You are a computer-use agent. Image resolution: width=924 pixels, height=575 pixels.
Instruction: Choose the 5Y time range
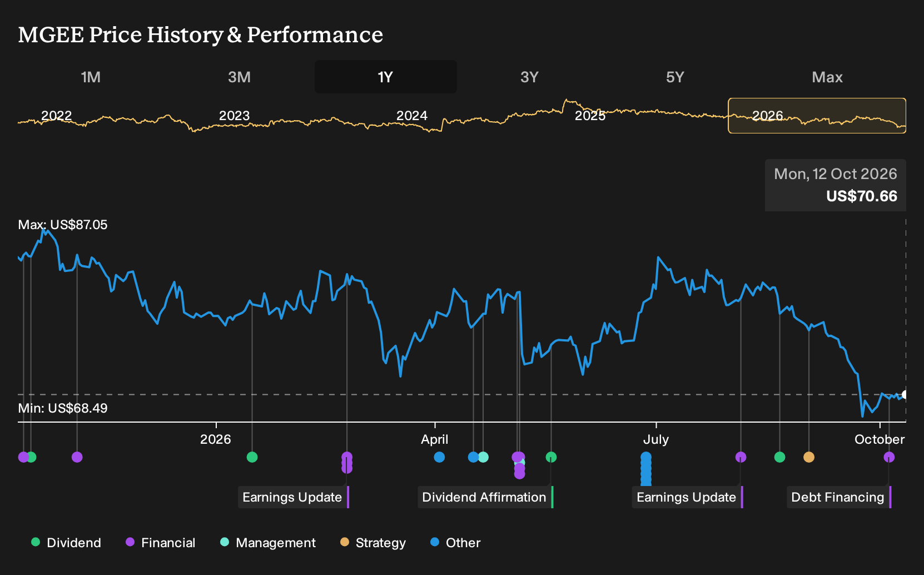tap(675, 77)
